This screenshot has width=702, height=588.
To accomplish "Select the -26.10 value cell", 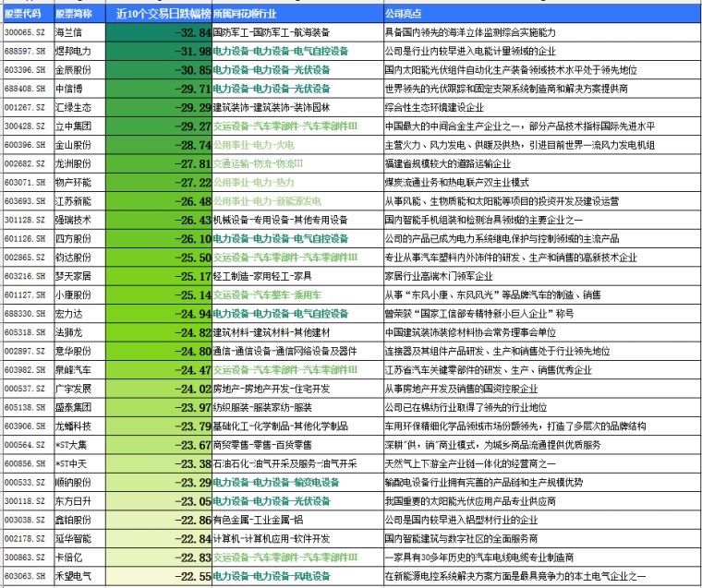I will [159, 239].
